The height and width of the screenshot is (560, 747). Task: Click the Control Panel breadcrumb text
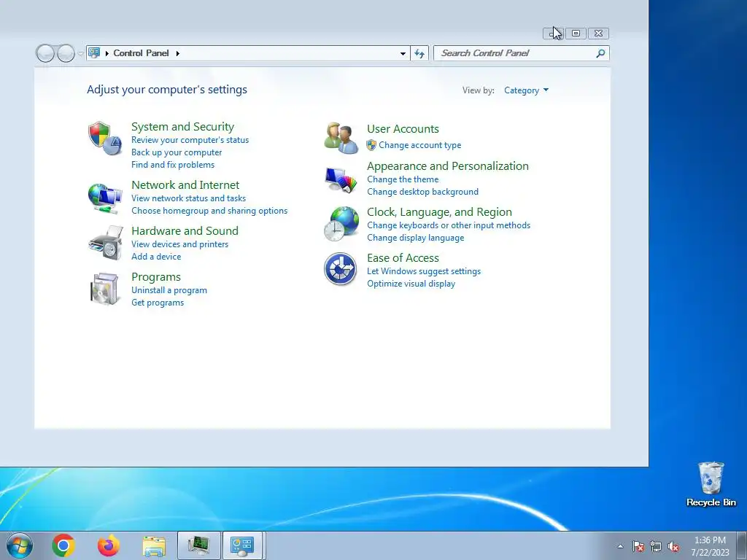coord(141,53)
